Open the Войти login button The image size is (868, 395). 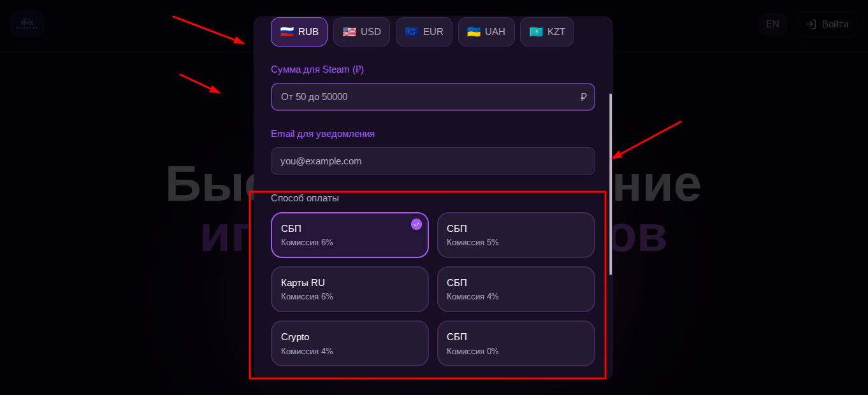(x=827, y=24)
